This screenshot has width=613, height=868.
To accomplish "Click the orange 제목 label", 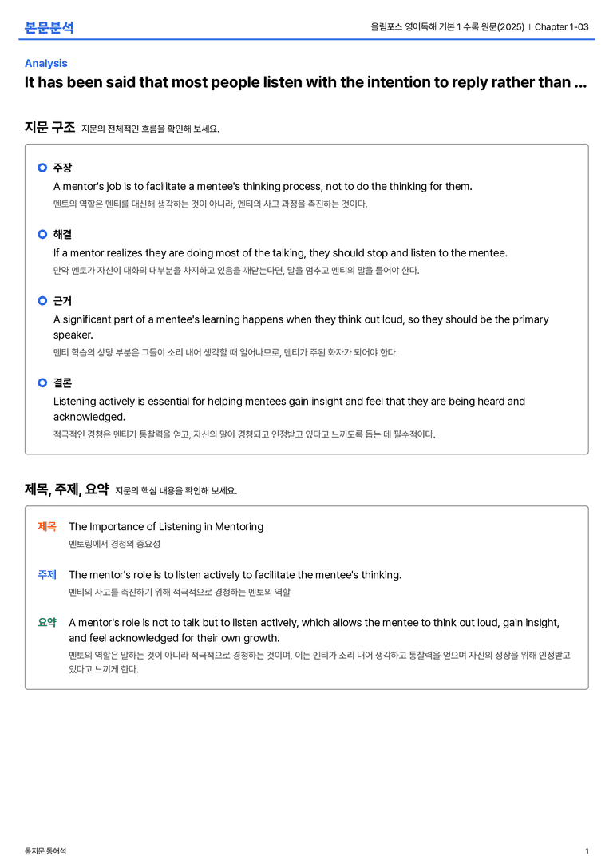I will (x=47, y=526).
